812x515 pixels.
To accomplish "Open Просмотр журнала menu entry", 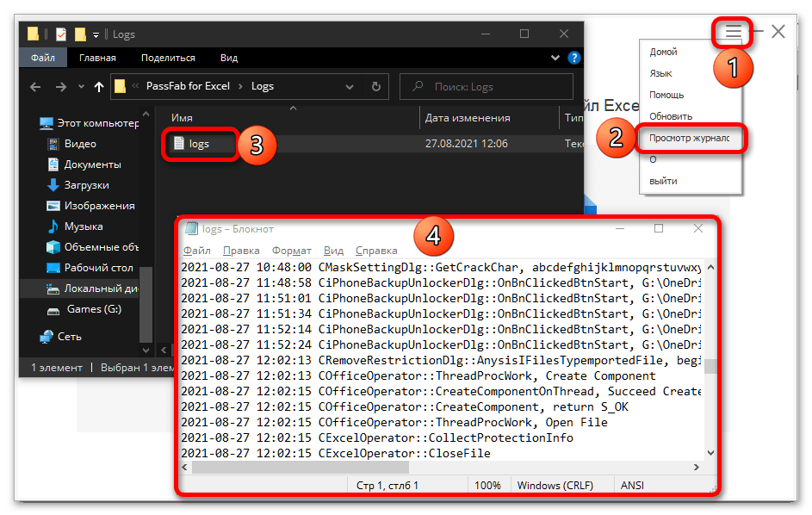I will [689, 138].
